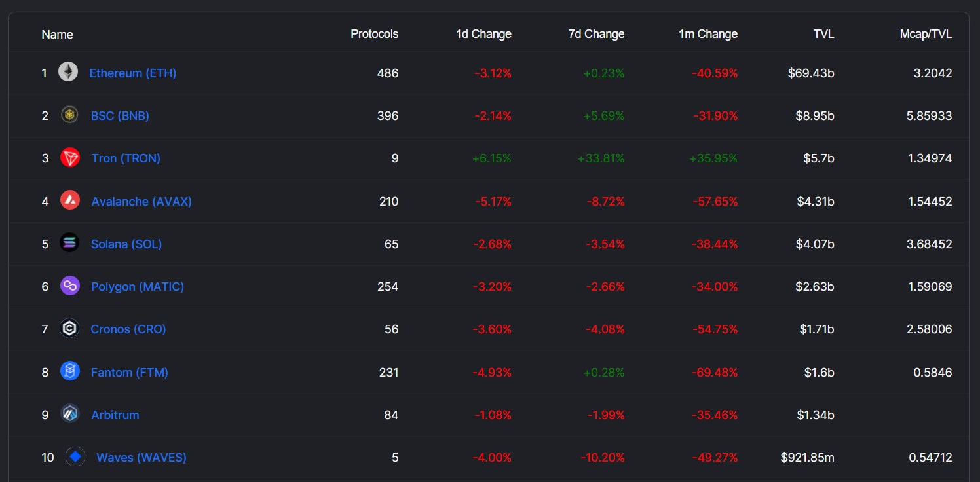
Task: Click the Arbitrum chain logo icon
Action: click(x=70, y=415)
